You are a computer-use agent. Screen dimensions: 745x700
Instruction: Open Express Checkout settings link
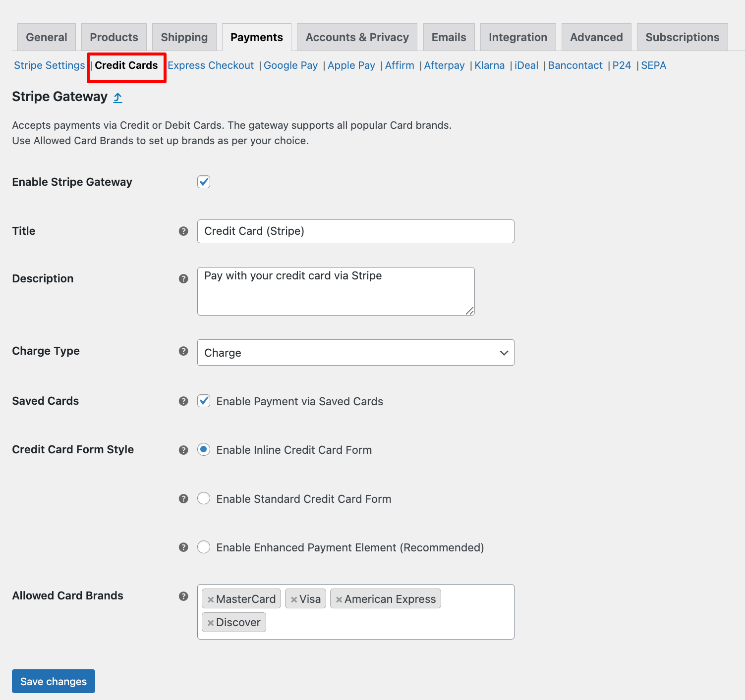[x=211, y=65]
